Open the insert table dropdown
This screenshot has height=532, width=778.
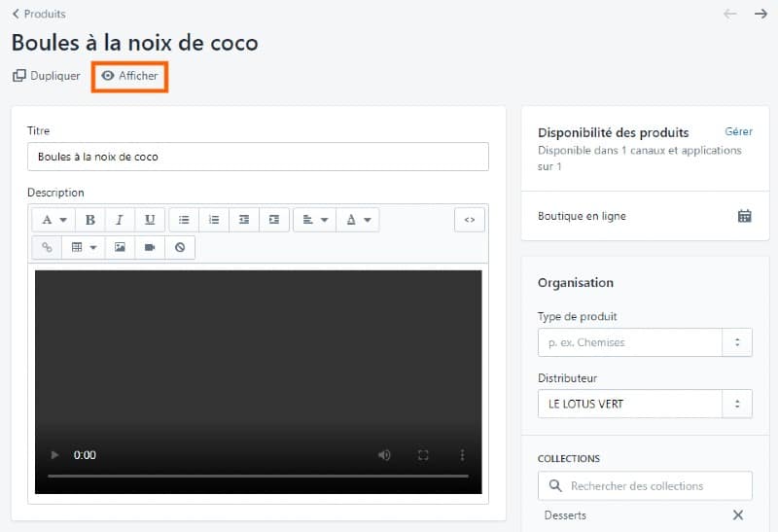[84, 247]
